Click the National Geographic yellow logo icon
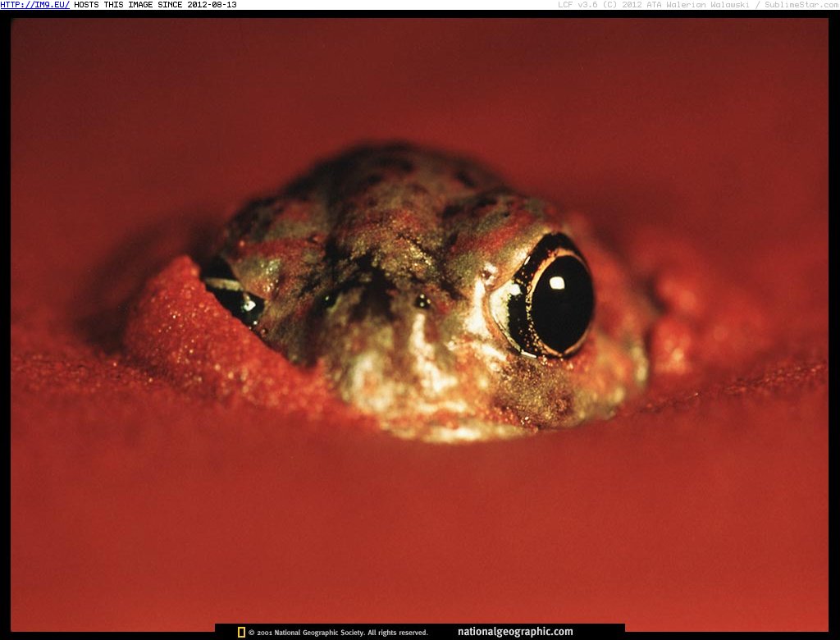 pos(242,633)
